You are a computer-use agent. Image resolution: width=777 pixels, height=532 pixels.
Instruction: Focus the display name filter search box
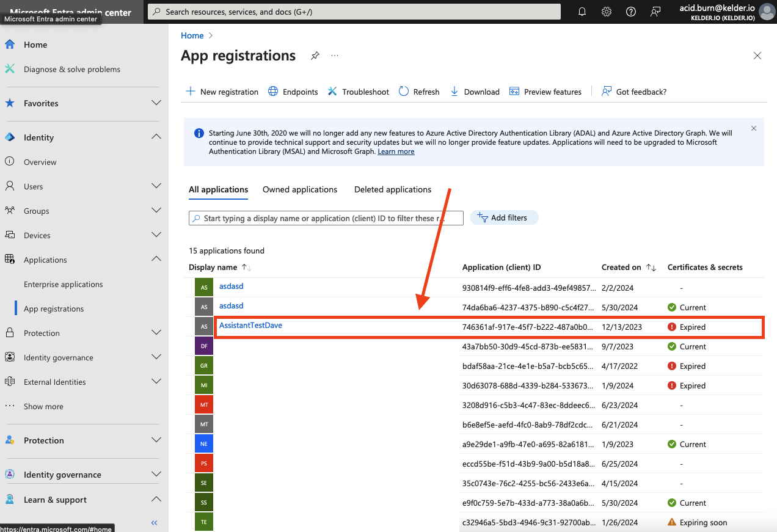(326, 218)
